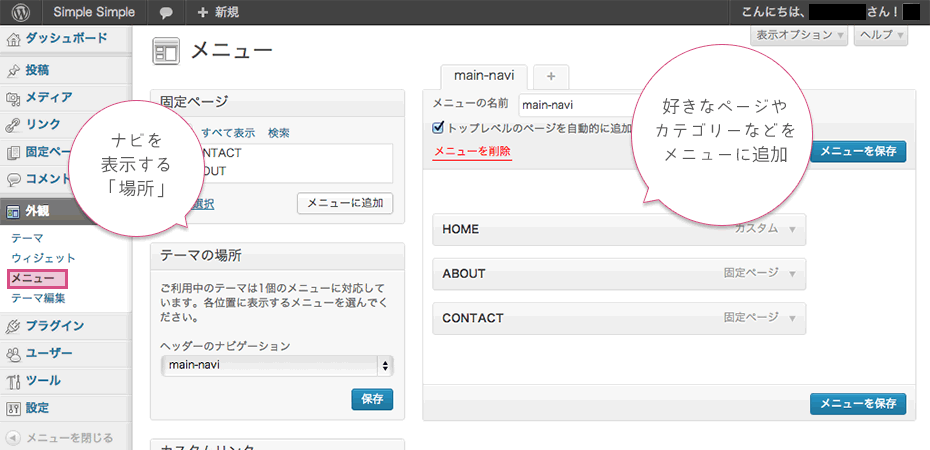This screenshot has height=450, width=930.
Task: Open the 表示オプション screen options dropdown
Action: pos(799,35)
